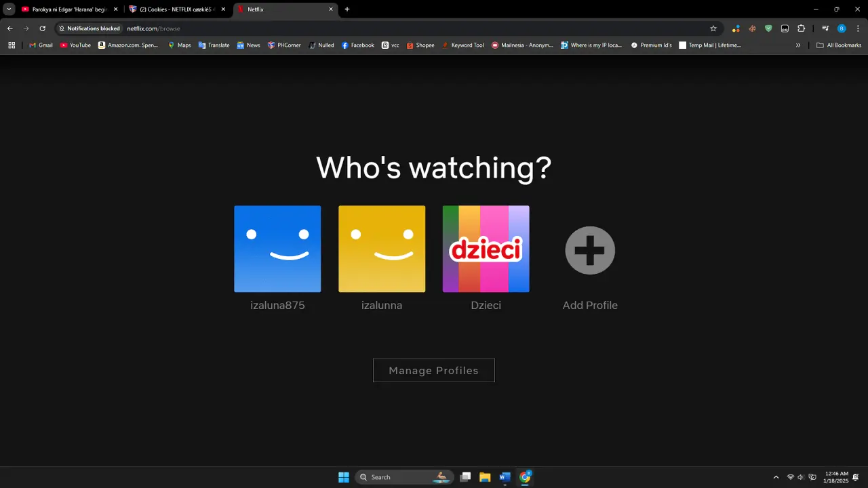The image size is (868, 488).
Task: Open the Facebook bookmark
Action: [357, 45]
